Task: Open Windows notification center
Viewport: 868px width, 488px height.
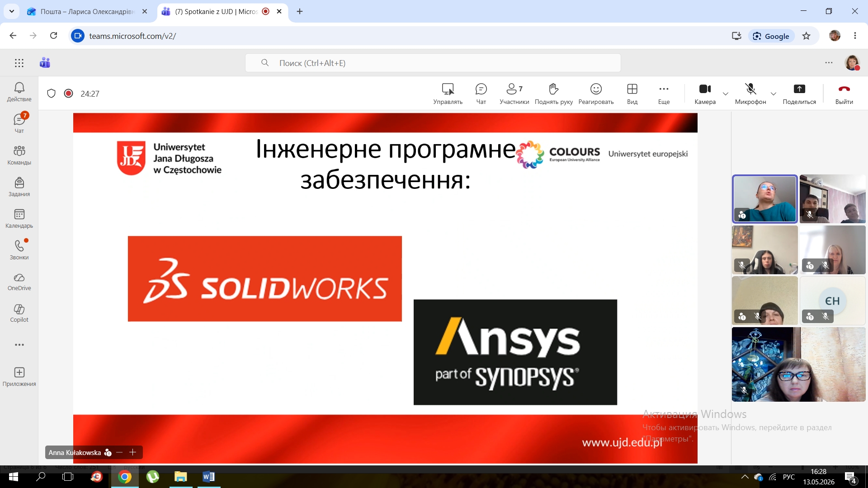Action: 850,477
